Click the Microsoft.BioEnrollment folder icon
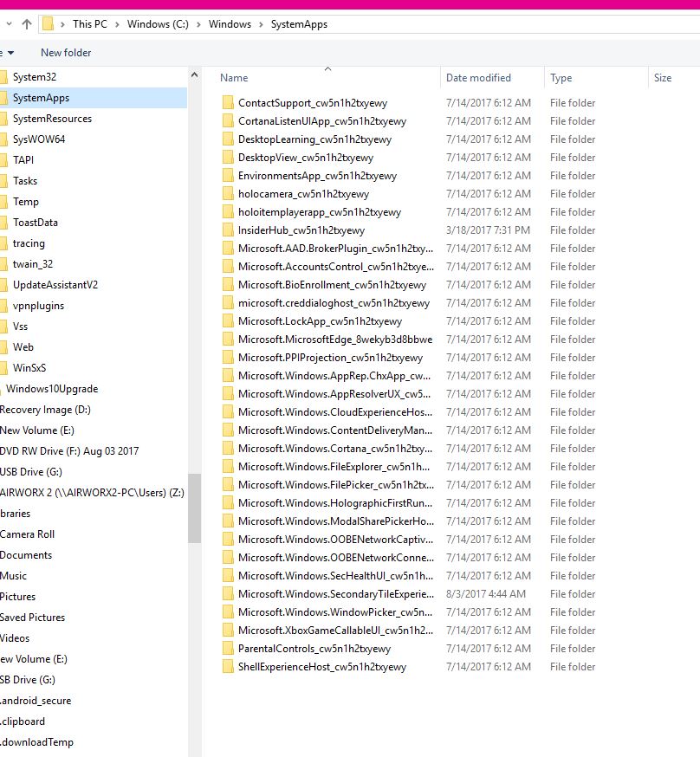The image size is (700, 757). click(x=228, y=285)
